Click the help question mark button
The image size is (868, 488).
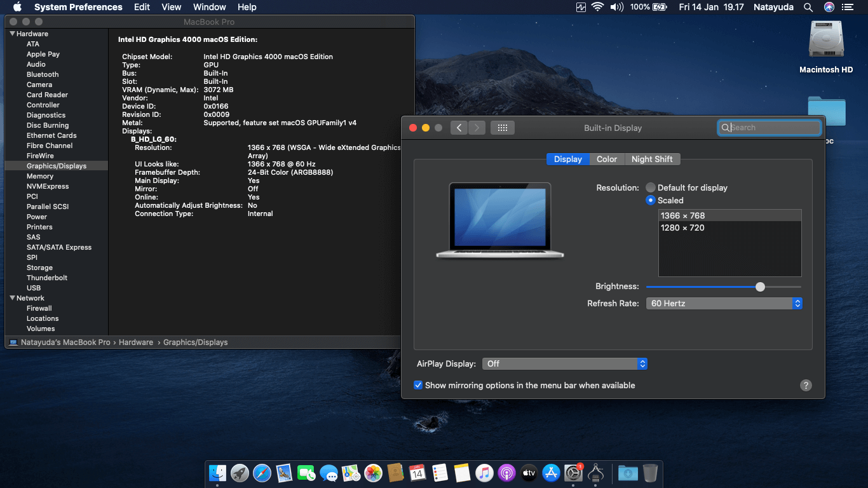click(806, 385)
